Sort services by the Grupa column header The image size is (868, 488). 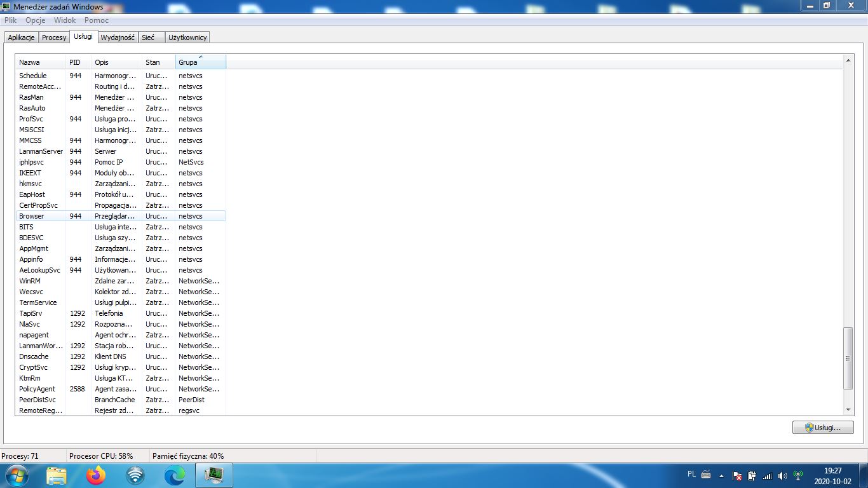click(200, 62)
